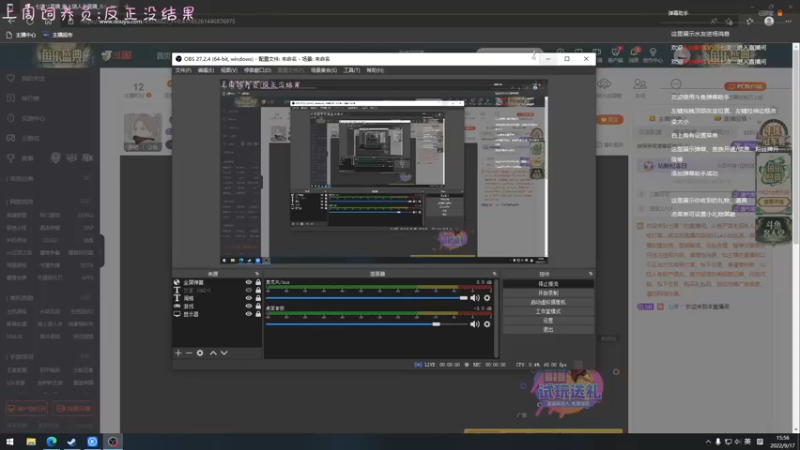Click the OBS logo in the title bar
Viewport: 800px width, 450px height.
point(179,59)
